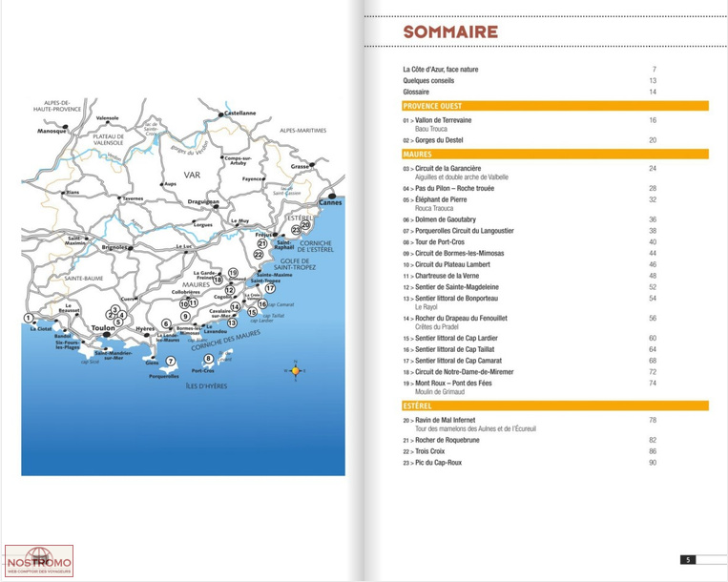Image resolution: width=728 pixels, height=582 pixels.
Task: Click entry 22 Trois Croix
Action: pos(424,451)
